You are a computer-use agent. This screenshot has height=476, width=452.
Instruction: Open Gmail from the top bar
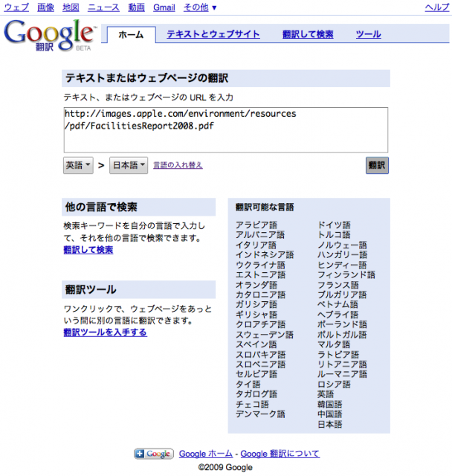tap(164, 7)
